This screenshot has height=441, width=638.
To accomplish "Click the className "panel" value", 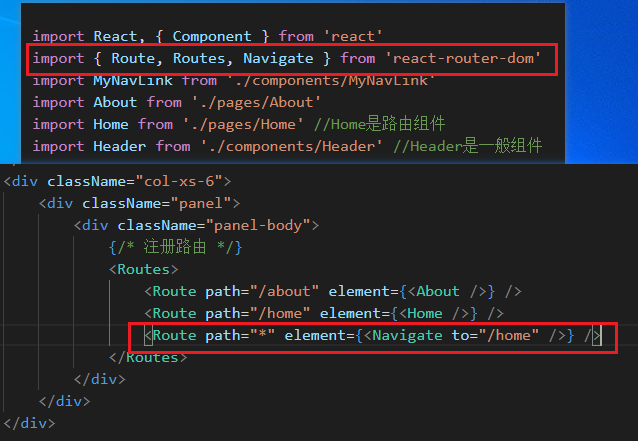I will (201, 203).
